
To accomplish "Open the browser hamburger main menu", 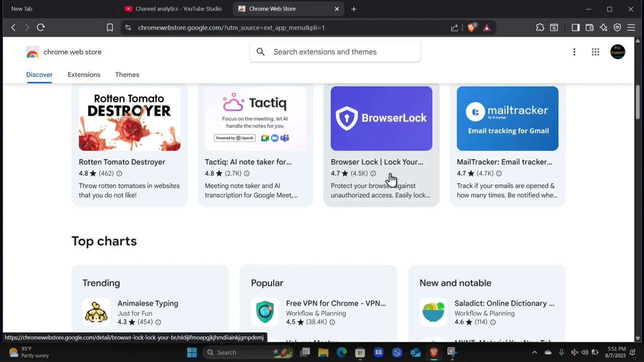I will [631, 28].
